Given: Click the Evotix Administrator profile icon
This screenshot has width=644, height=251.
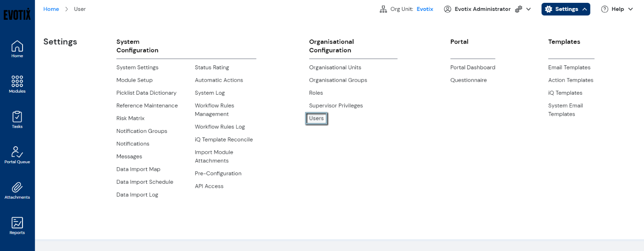Looking at the screenshot, I should click(448, 9).
